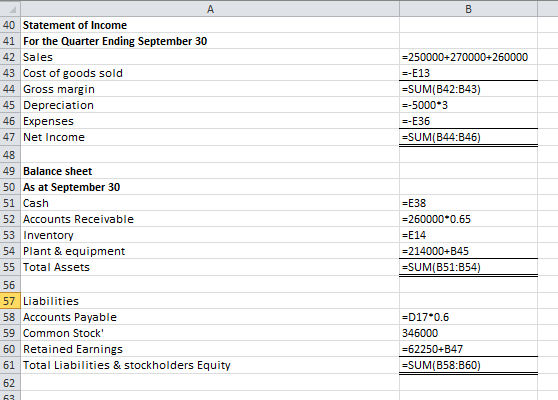Screen dimensions: 558x400
Task: Select row 47 header
Action: [10, 137]
